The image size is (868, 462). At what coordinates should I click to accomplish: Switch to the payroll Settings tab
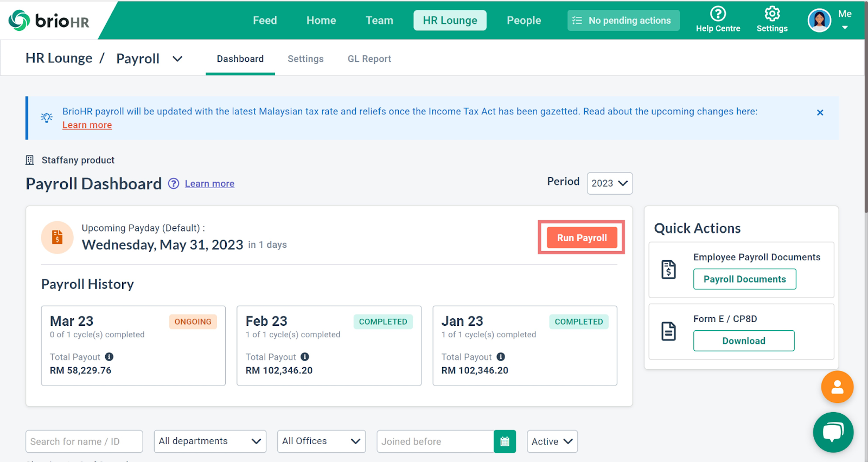pos(305,59)
